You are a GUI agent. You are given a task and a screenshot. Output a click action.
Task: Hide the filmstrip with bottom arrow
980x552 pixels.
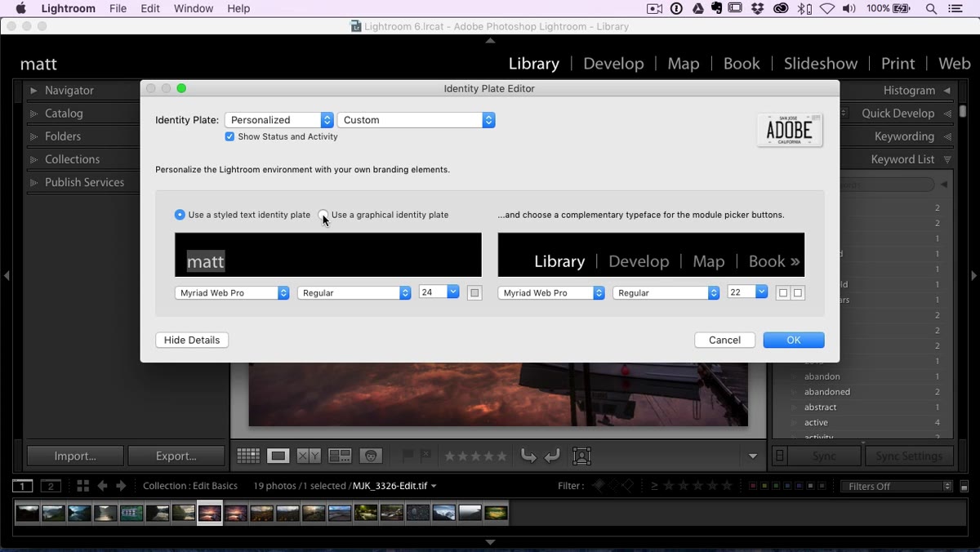pos(490,542)
